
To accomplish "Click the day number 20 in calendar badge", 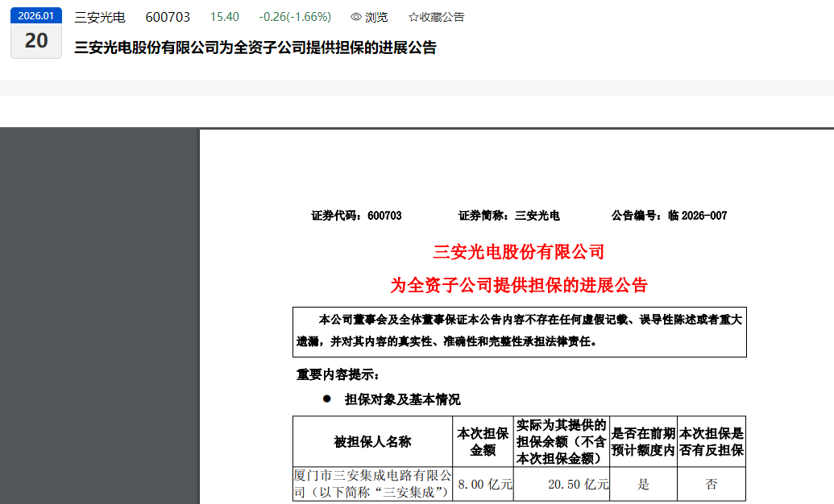I will coord(36,41).
